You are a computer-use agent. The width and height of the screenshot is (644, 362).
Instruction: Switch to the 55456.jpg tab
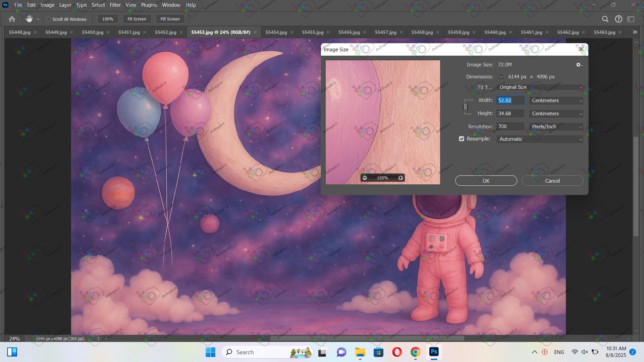(349, 32)
